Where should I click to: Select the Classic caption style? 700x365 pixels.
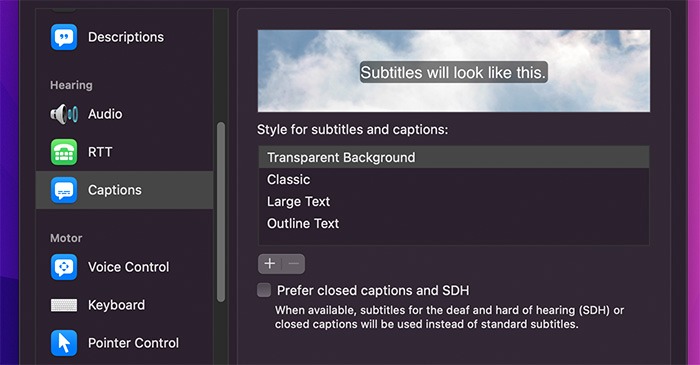454,179
